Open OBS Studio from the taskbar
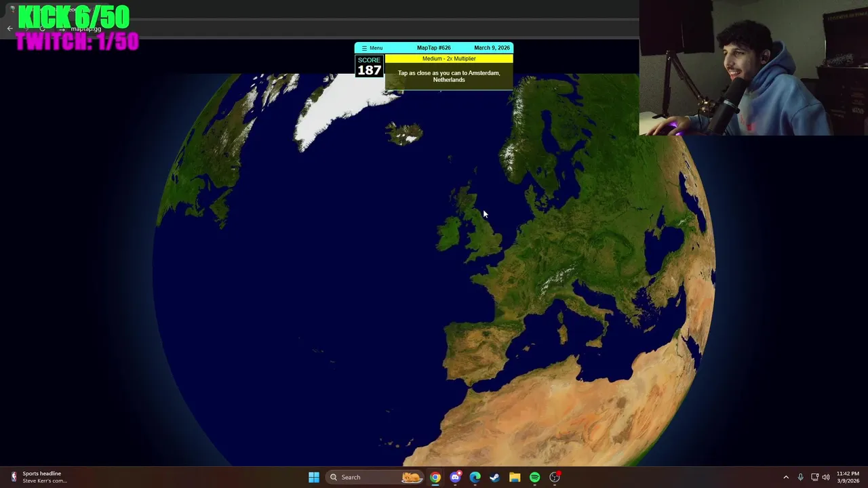The width and height of the screenshot is (868, 488). coord(555,477)
